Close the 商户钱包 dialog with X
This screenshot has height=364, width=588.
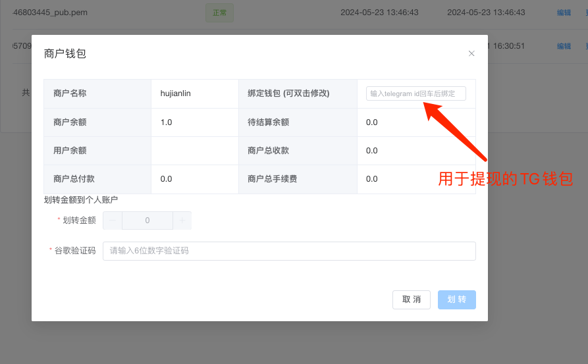point(471,53)
